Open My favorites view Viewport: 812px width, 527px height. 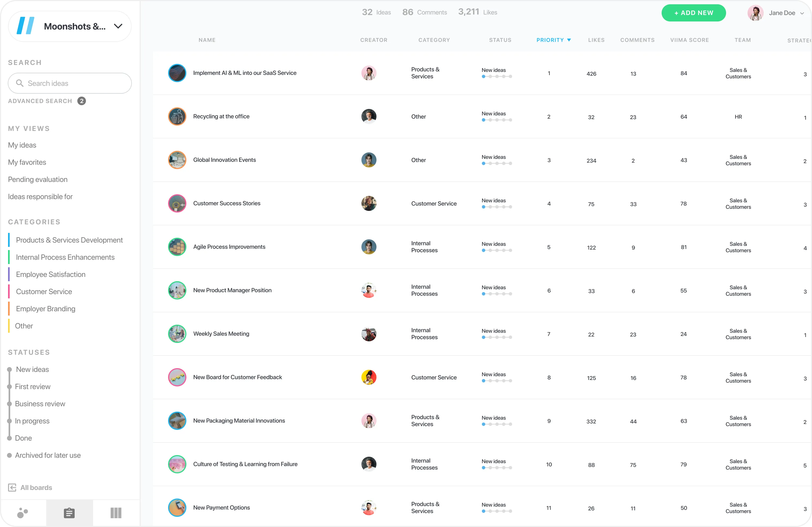pyautogui.click(x=27, y=162)
